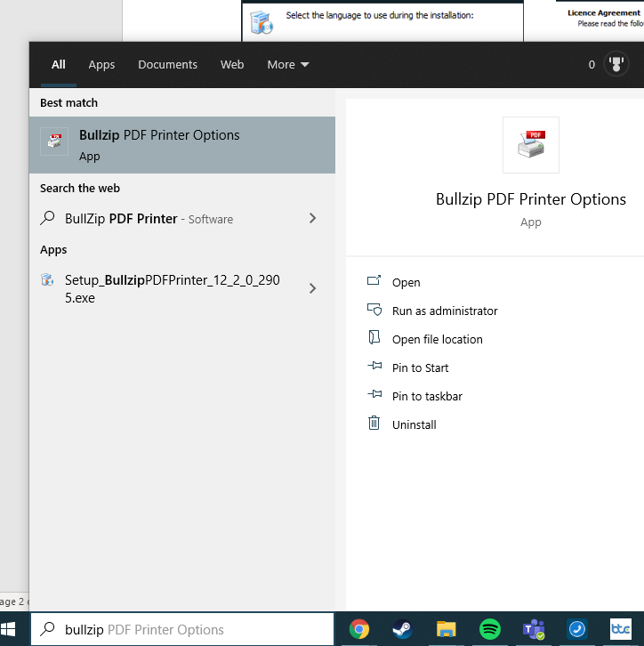Viewport: 644px width, 646px height.
Task: Click the Uninstall trash can icon
Action: tap(374, 423)
